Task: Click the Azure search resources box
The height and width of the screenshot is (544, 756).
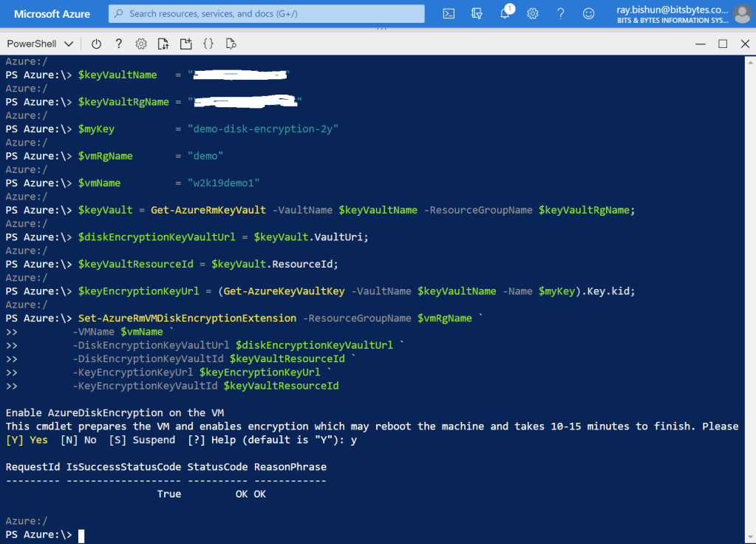Action: [x=267, y=13]
